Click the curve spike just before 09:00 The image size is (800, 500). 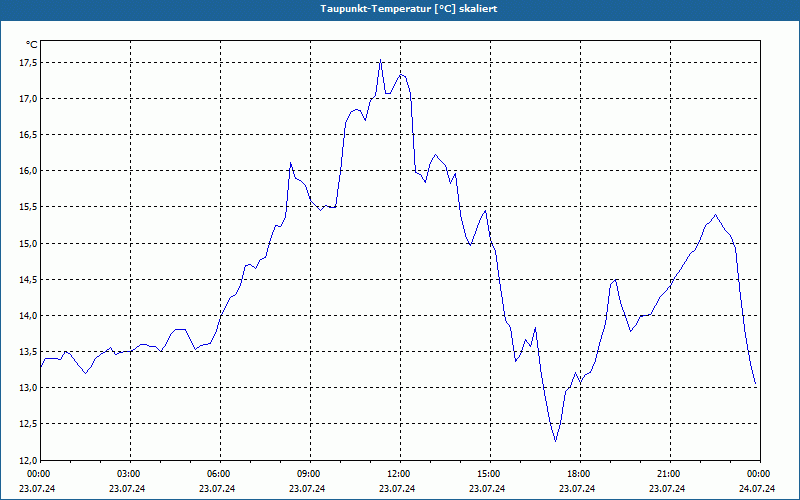click(x=290, y=163)
